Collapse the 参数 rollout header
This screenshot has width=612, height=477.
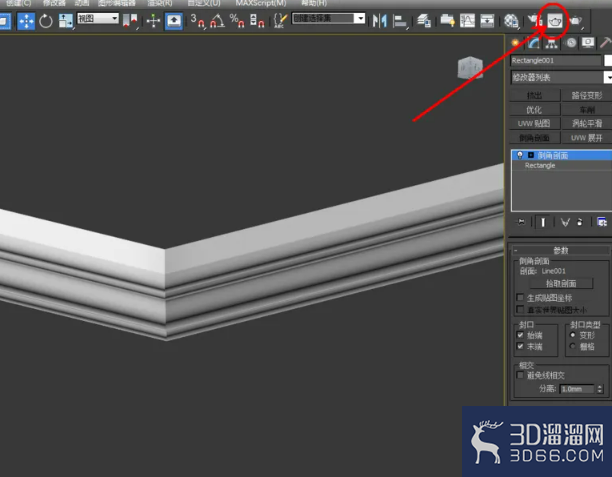(x=560, y=250)
